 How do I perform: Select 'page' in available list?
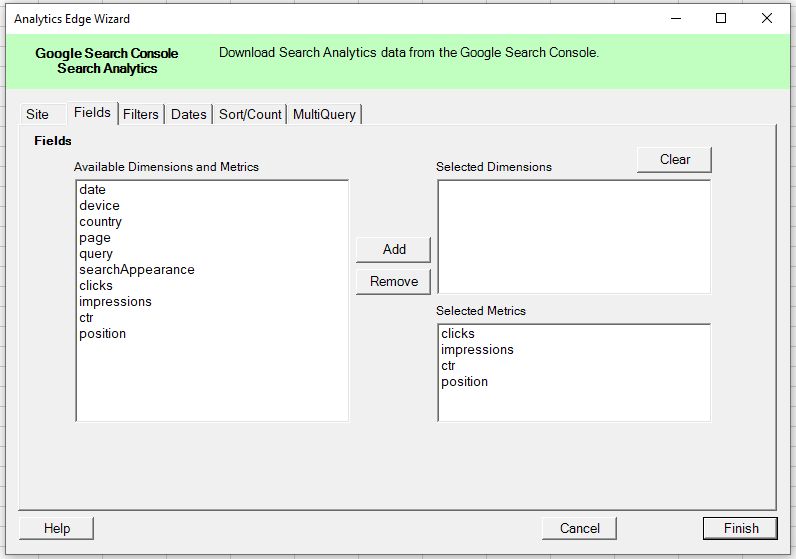click(x=212, y=238)
